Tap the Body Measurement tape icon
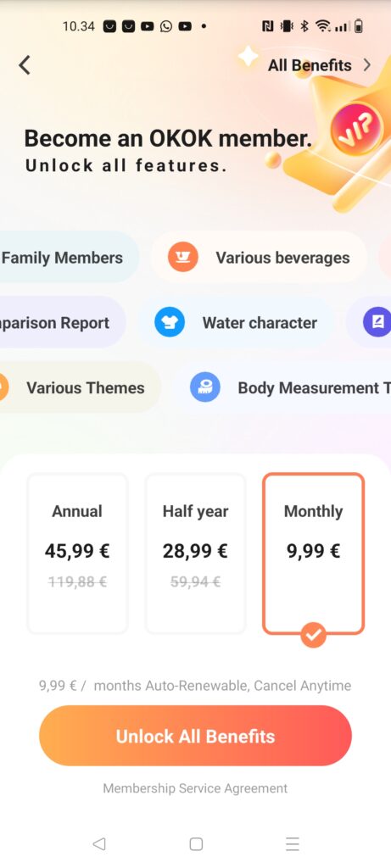 tap(205, 387)
